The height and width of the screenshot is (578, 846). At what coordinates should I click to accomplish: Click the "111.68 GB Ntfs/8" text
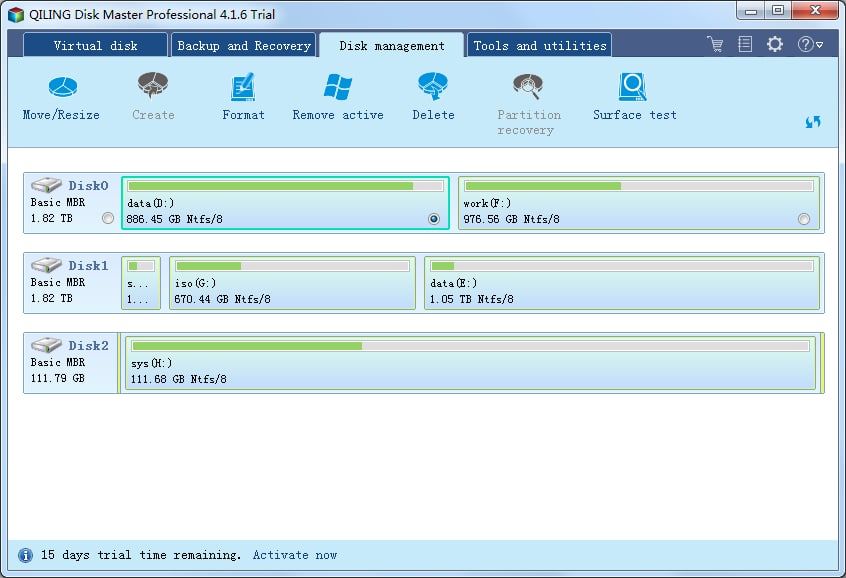pyautogui.click(x=179, y=379)
